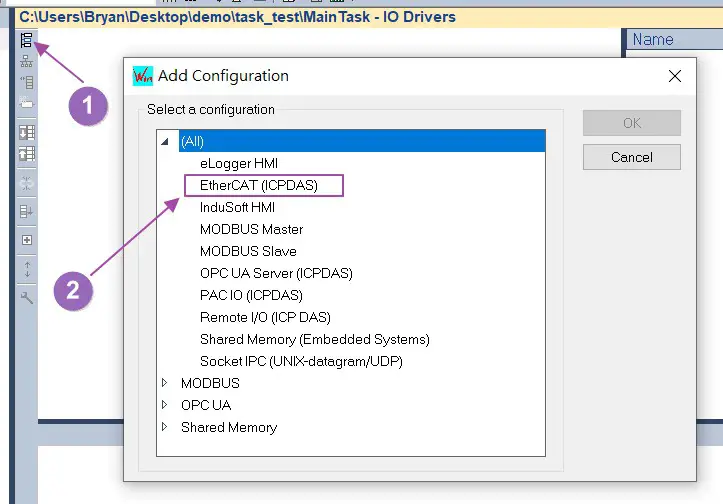This screenshot has width=723, height=504.
Task: Expand the Shared Memory category
Action: pyautogui.click(x=164, y=427)
